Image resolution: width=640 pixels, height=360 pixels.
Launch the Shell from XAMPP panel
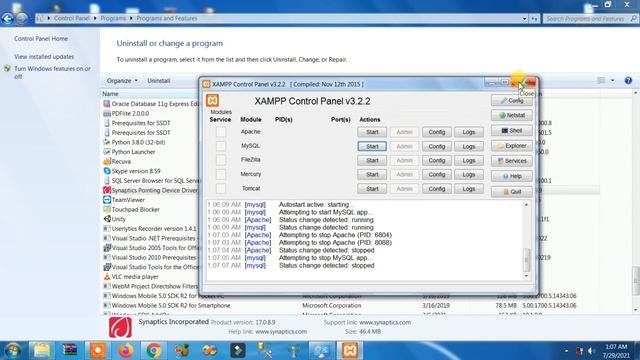tap(512, 131)
